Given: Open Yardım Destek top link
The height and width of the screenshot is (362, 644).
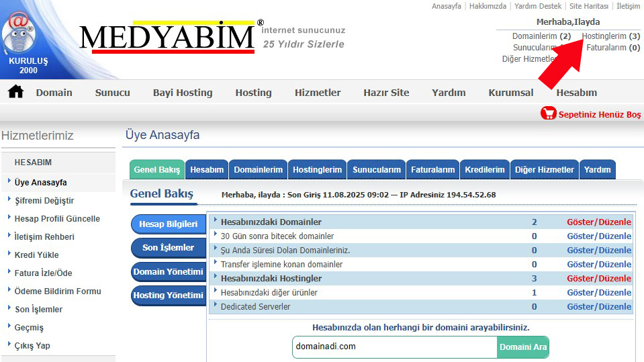Looking at the screenshot, I should (x=538, y=6).
